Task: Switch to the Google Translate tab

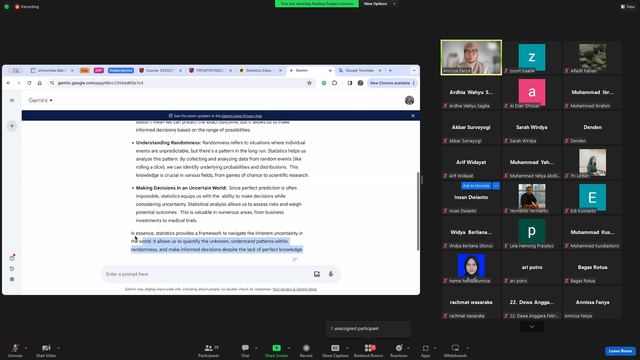Action: [359, 71]
